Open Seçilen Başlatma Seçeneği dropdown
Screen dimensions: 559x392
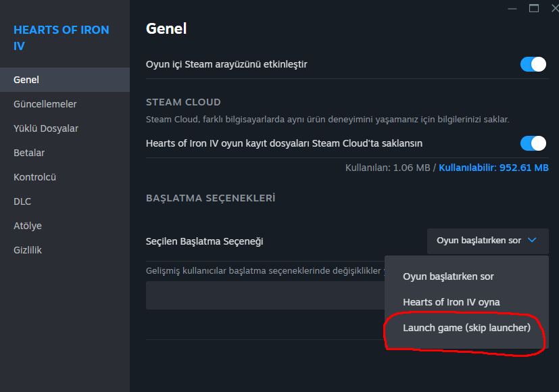pos(487,241)
